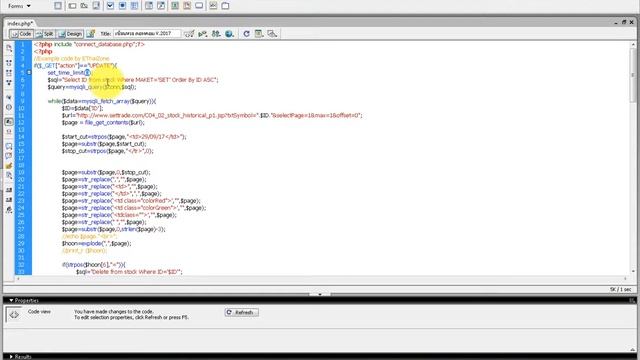Viewport: 640px width, 360px height.
Task: Insert a Label form element
Action: 213,6
